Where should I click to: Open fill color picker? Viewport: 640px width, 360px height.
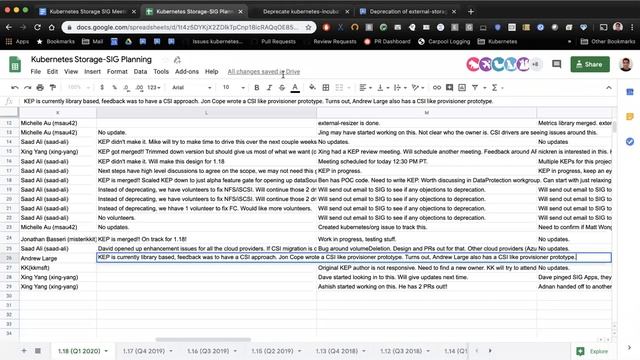(312, 87)
